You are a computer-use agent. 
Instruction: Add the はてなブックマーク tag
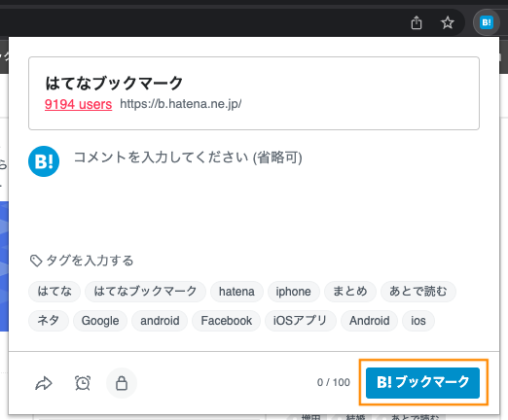145,292
